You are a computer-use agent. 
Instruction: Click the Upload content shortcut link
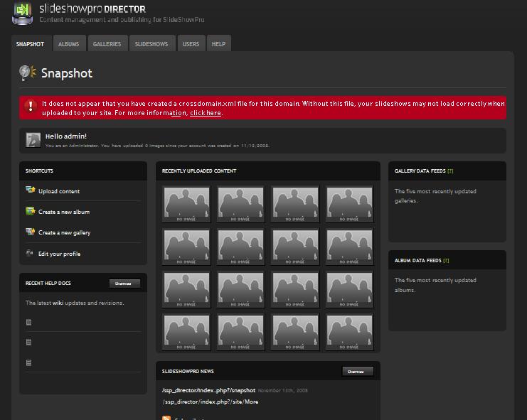[x=59, y=191]
